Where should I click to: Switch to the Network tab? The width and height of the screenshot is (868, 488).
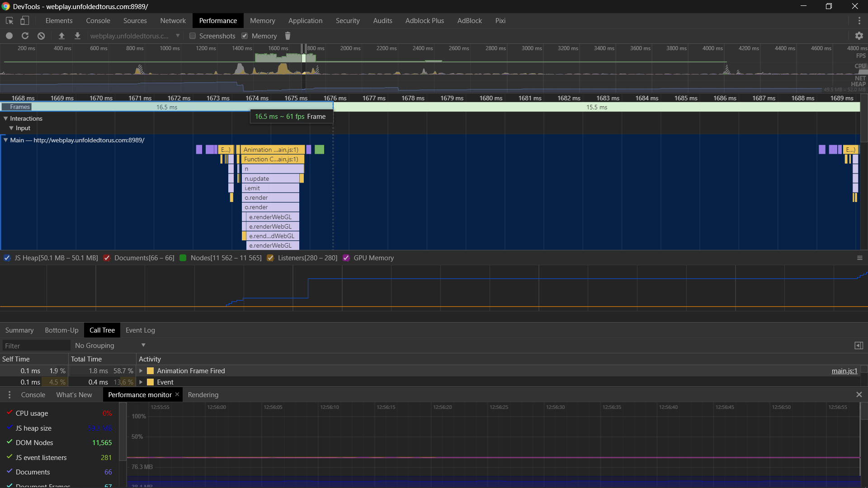pos(173,21)
